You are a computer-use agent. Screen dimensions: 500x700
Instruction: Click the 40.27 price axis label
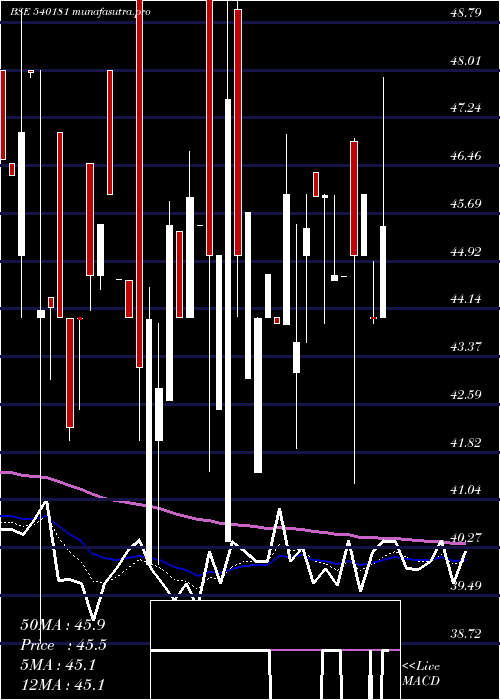(x=467, y=538)
